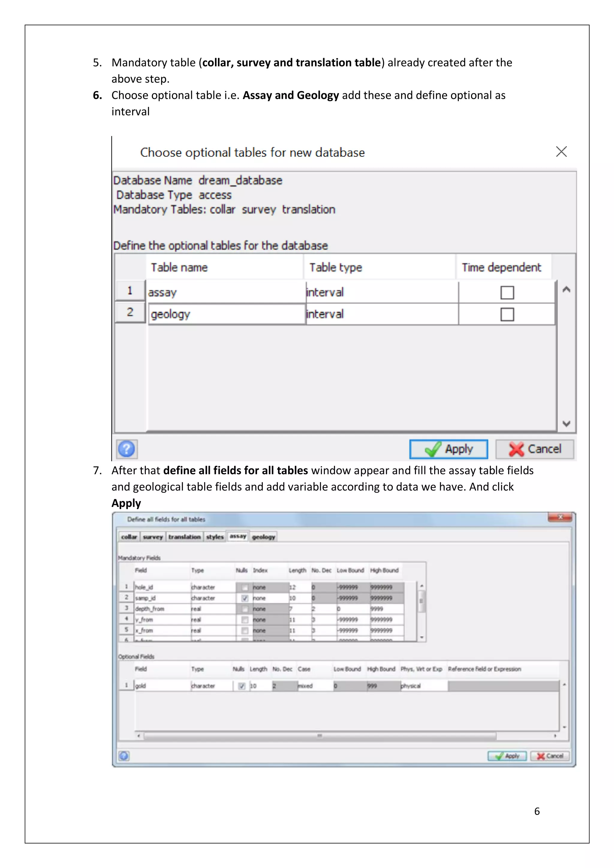614x868 pixels.
Task: Close the Define all fields window
Action: (560, 517)
